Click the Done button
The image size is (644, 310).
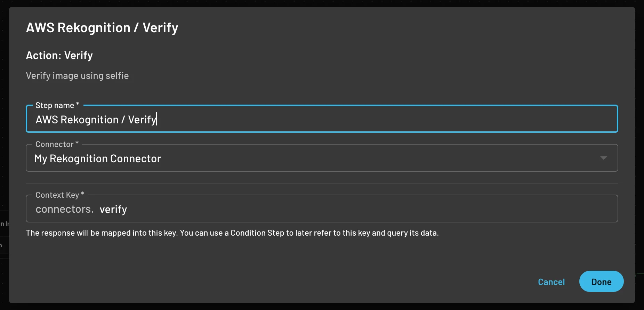click(x=601, y=282)
